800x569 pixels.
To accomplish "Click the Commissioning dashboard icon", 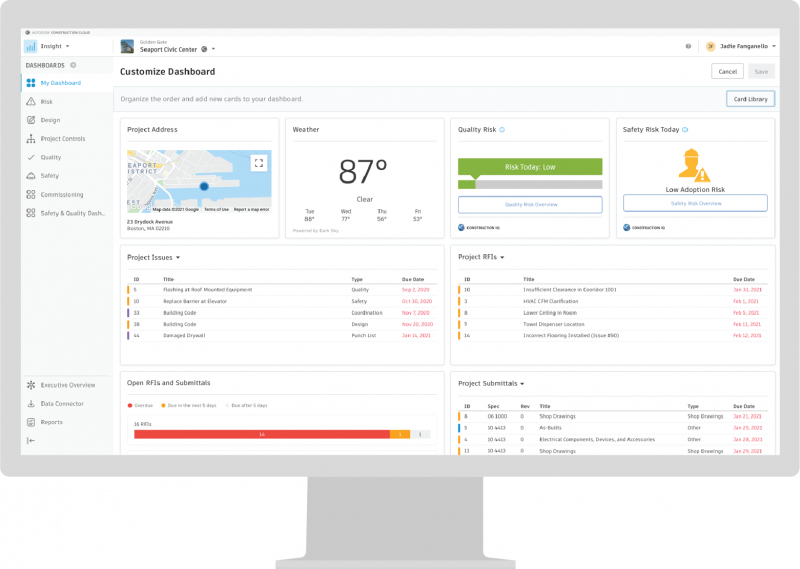I will point(31,194).
